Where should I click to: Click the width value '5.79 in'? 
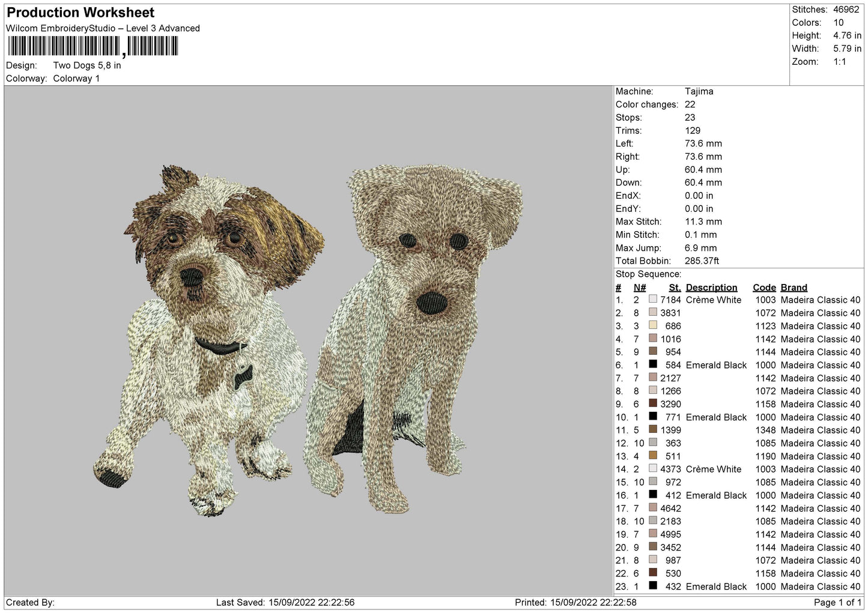point(847,49)
